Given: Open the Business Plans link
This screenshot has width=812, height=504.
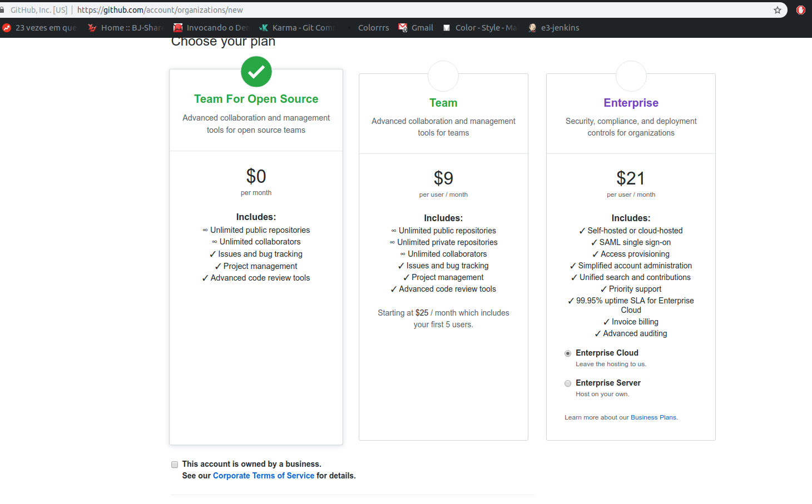Looking at the screenshot, I should click(x=653, y=417).
